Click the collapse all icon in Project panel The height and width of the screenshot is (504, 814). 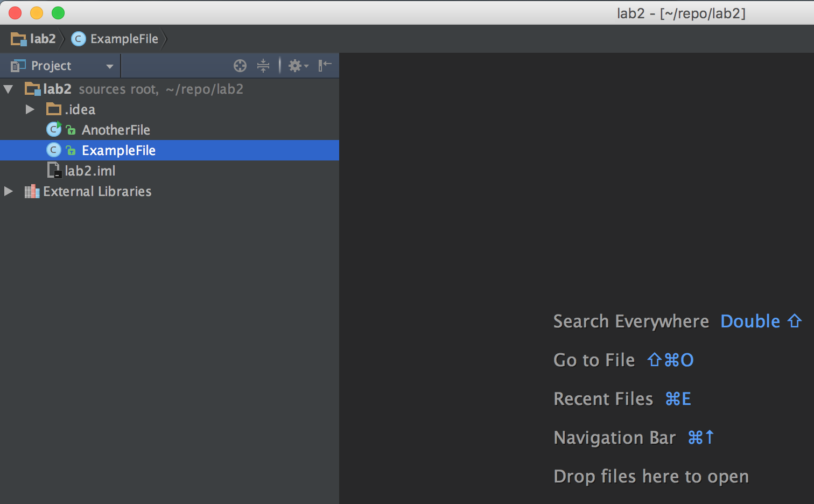click(263, 66)
